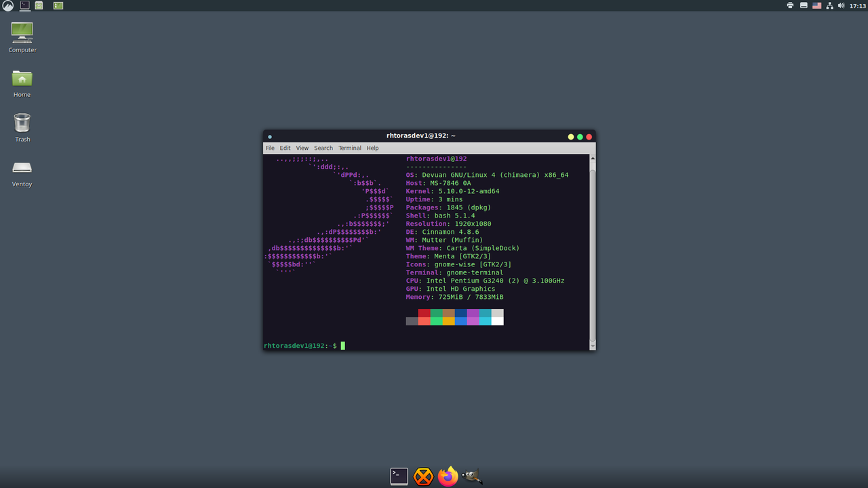This screenshot has height=488, width=868.
Task: Open the printer applet in system tray
Action: tap(790, 5)
